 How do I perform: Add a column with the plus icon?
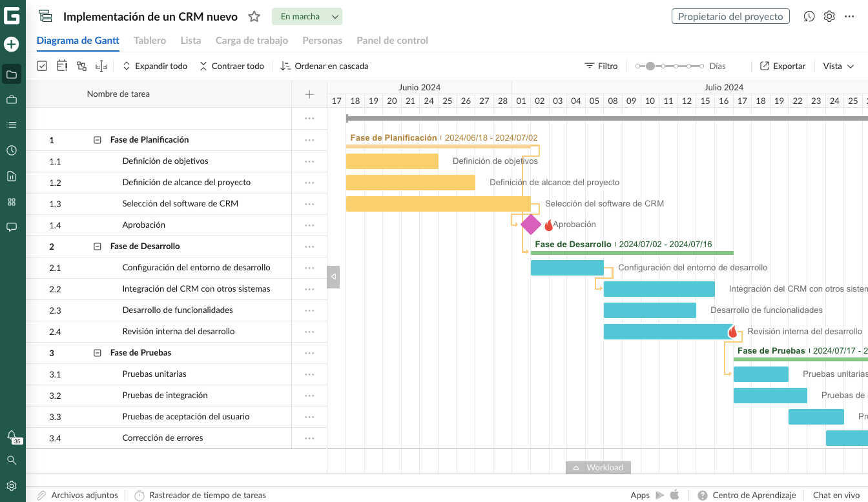309,94
